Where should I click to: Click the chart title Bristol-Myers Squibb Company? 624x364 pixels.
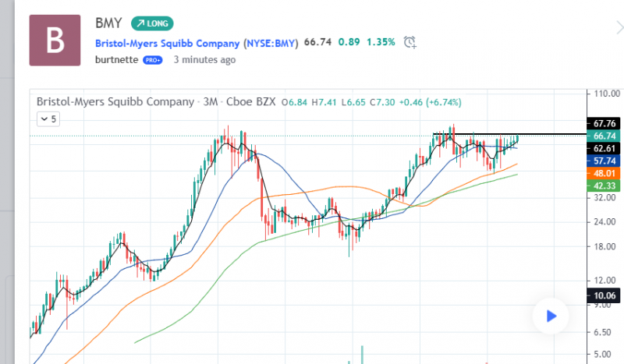[115, 102]
